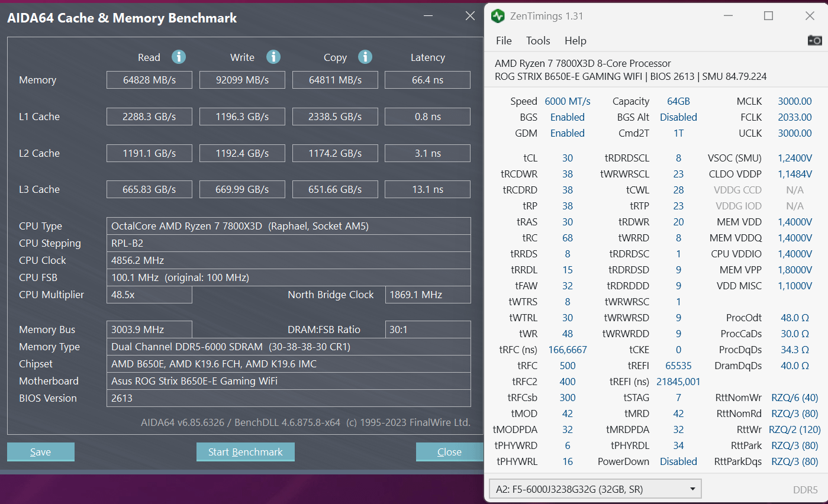Click MEM VPP voltage 1,8000V
The width and height of the screenshot is (828, 504).
click(795, 270)
